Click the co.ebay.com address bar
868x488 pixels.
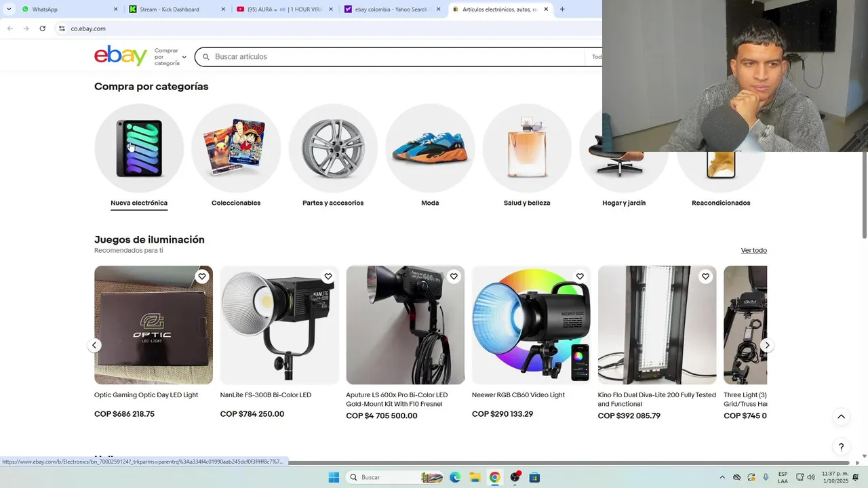pos(325,28)
